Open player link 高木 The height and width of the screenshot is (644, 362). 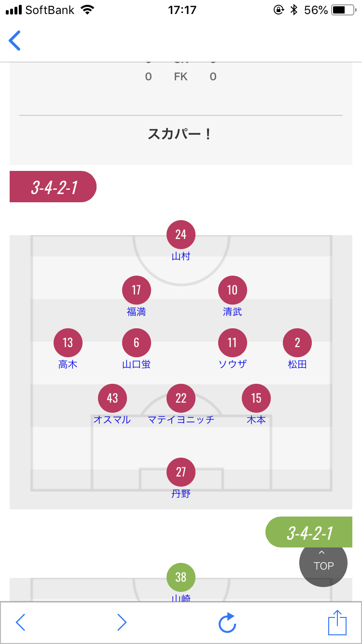coord(68,364)
